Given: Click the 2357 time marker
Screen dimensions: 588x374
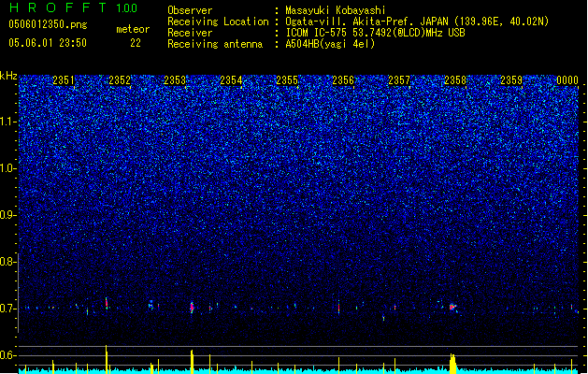Looking at the screenshot, I should click(399, 80).
